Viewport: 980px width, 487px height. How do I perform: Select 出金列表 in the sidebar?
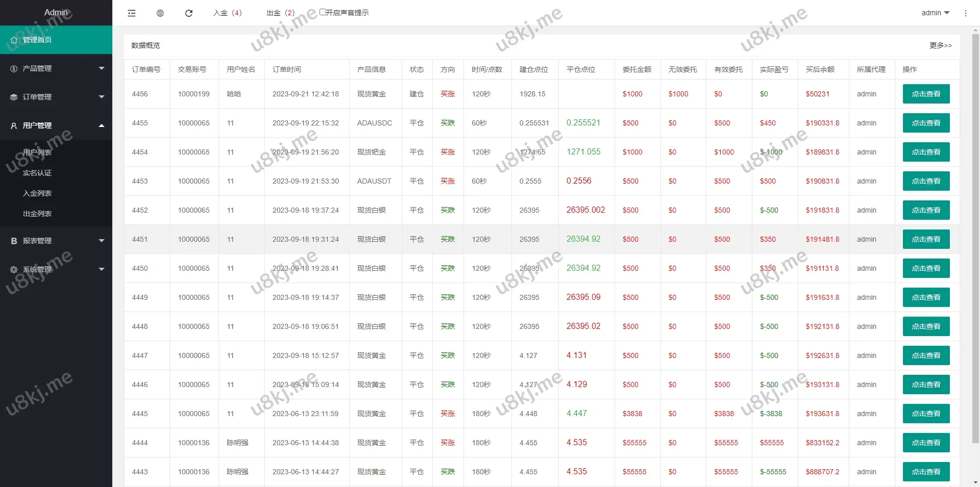pos(37,214)
